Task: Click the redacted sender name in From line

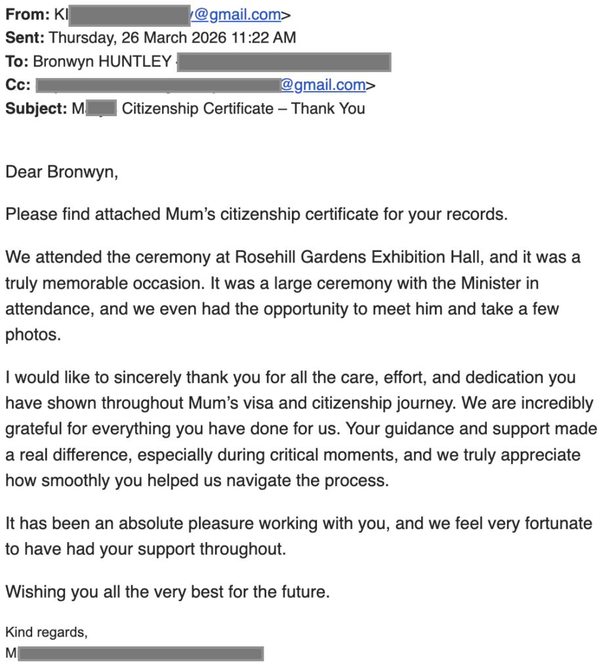Action: click(x=129, y=16)
